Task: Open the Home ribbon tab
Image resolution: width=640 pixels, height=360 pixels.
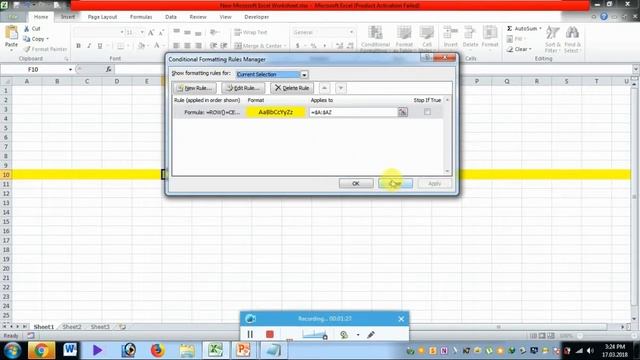Action: (x=41, y=17)
